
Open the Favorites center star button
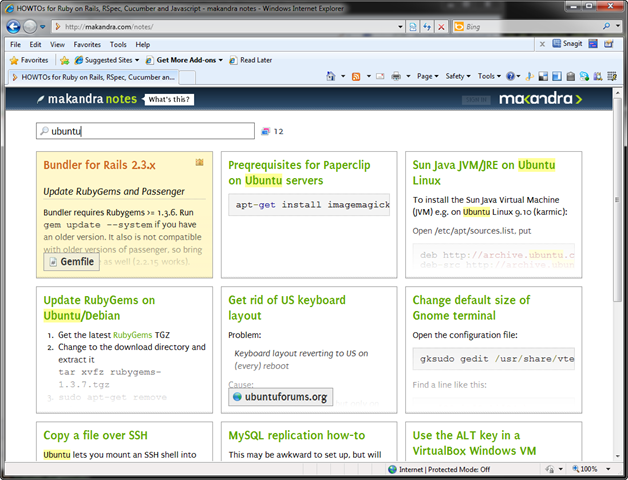point(29,60)
